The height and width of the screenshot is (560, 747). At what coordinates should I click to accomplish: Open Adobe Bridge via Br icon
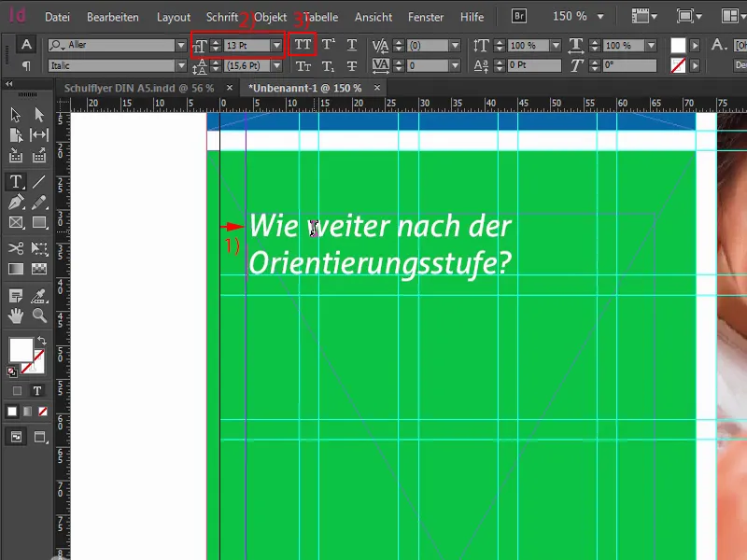519,16
